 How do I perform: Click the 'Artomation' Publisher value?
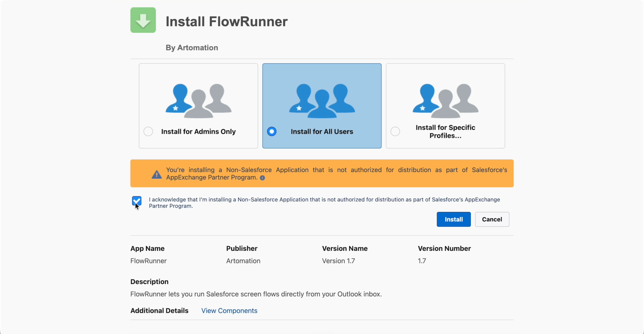click(x=243, y=261)
